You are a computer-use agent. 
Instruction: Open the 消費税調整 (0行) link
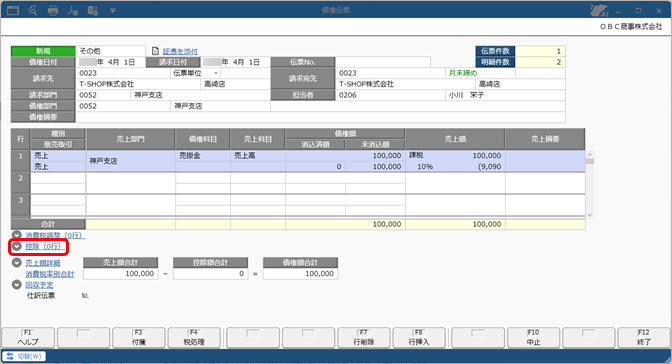(x=55, y=235)
